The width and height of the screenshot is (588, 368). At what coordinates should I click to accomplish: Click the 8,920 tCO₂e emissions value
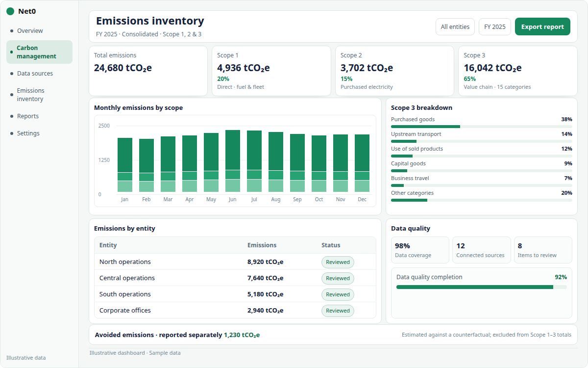click(x=266, y=262)
